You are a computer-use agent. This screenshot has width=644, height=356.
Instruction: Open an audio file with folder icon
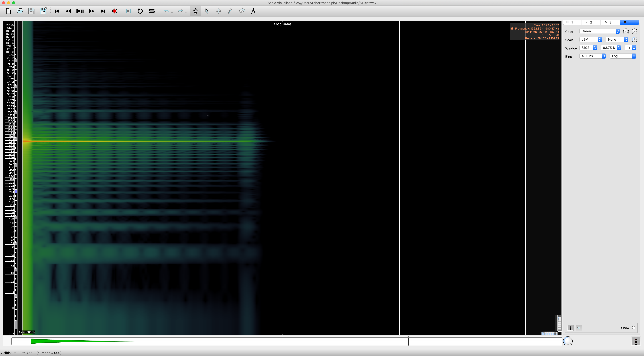point(20,11)
